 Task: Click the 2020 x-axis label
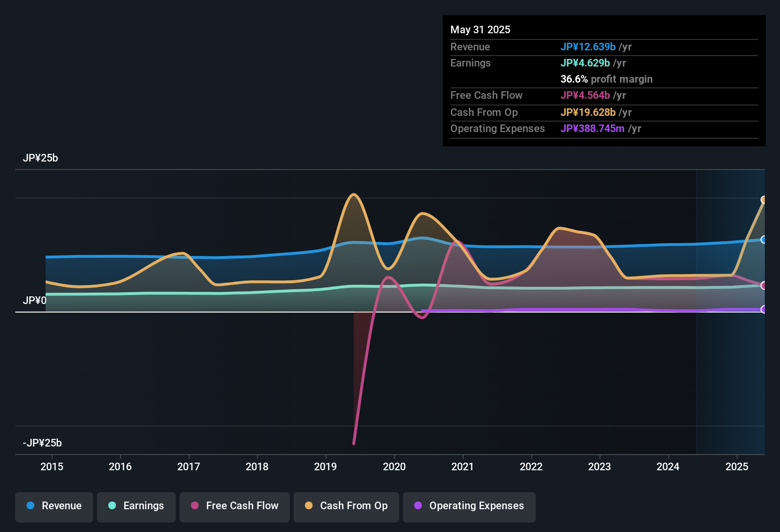pos(394,466)
